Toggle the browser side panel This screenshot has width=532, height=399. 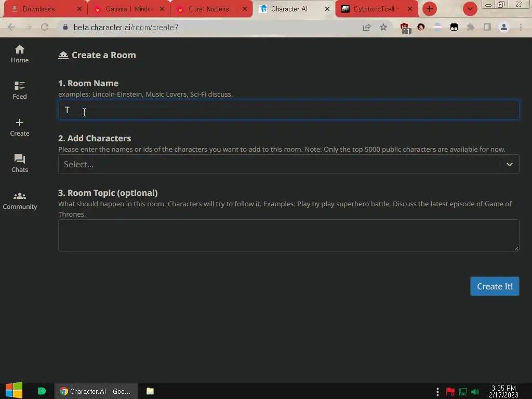click(487, 27)
